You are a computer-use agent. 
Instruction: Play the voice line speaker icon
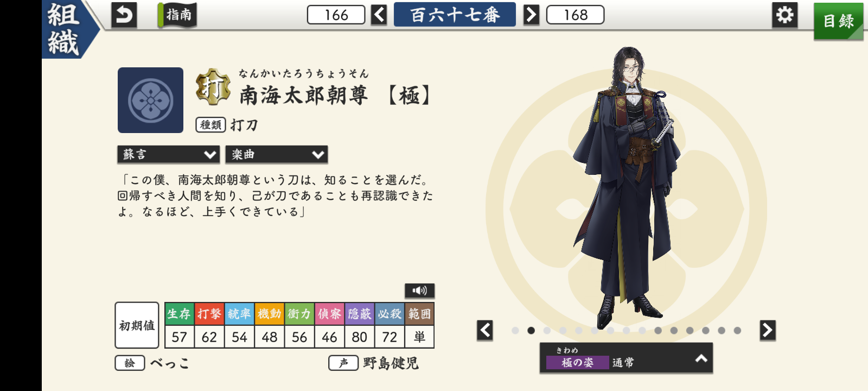pos(419,291)
